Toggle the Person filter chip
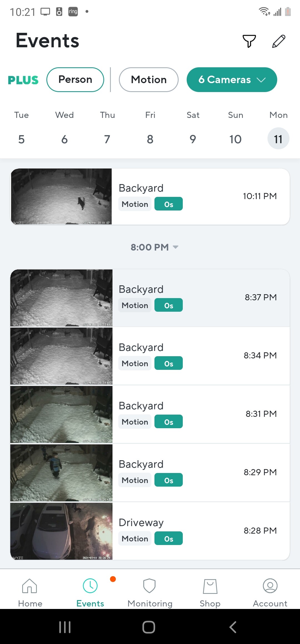Viewport: 300px width, 644px height. click(x=75, y=80)
